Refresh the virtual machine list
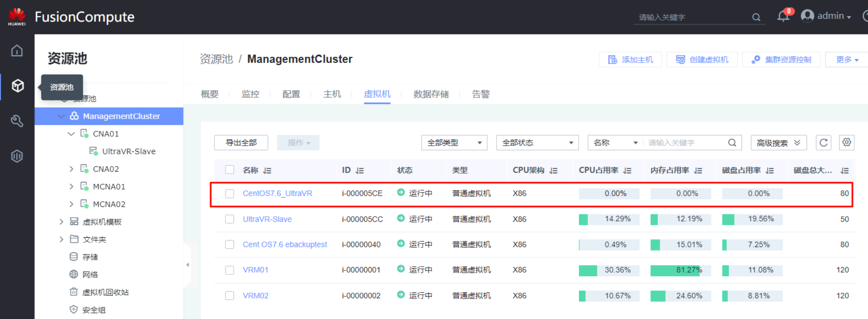 pos(823,143)
